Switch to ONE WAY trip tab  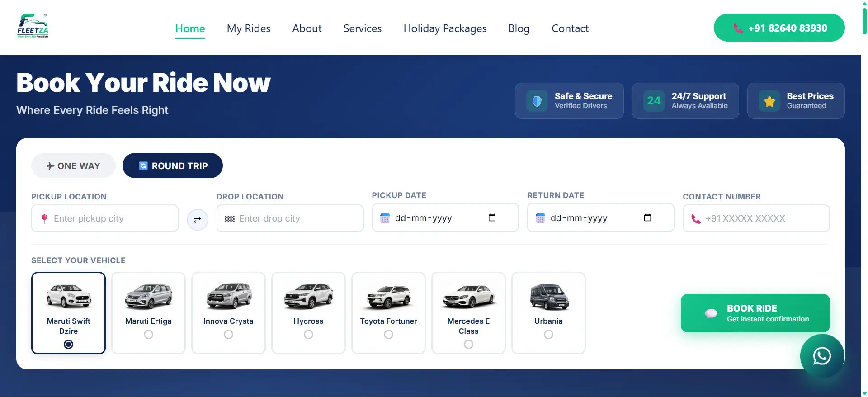point(73,165)
